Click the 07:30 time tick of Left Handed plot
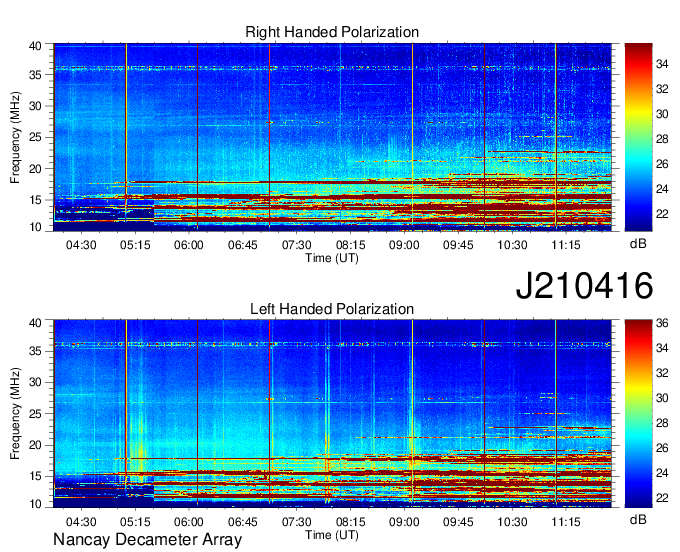The width and height of the screenshot is (680, 552). click(x=297, y=522)
